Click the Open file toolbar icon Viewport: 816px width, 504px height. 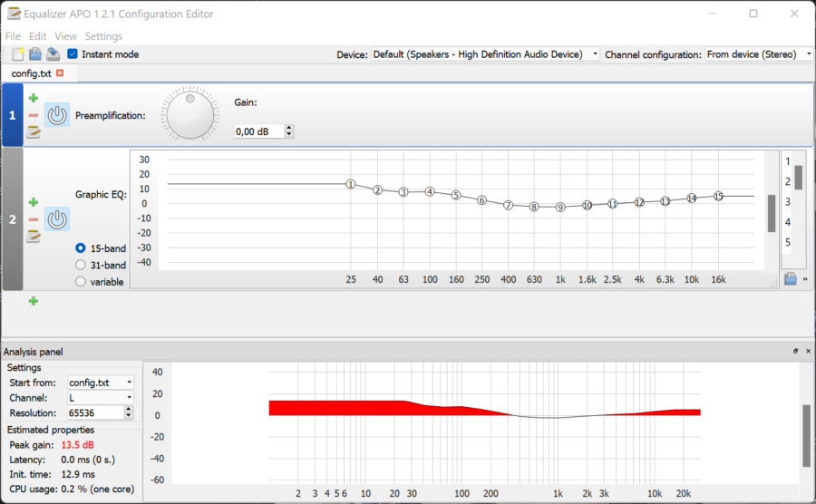coord(35,54)
